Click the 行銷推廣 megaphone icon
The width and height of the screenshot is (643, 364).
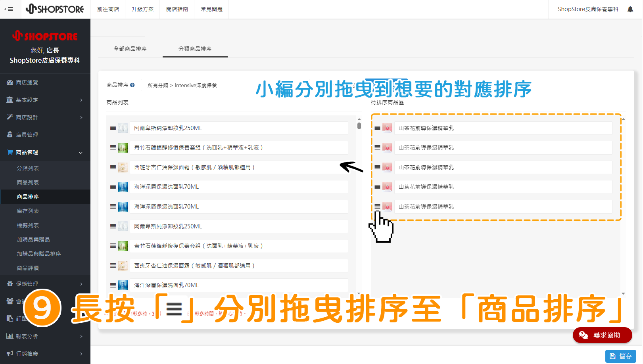click(10, 353)
